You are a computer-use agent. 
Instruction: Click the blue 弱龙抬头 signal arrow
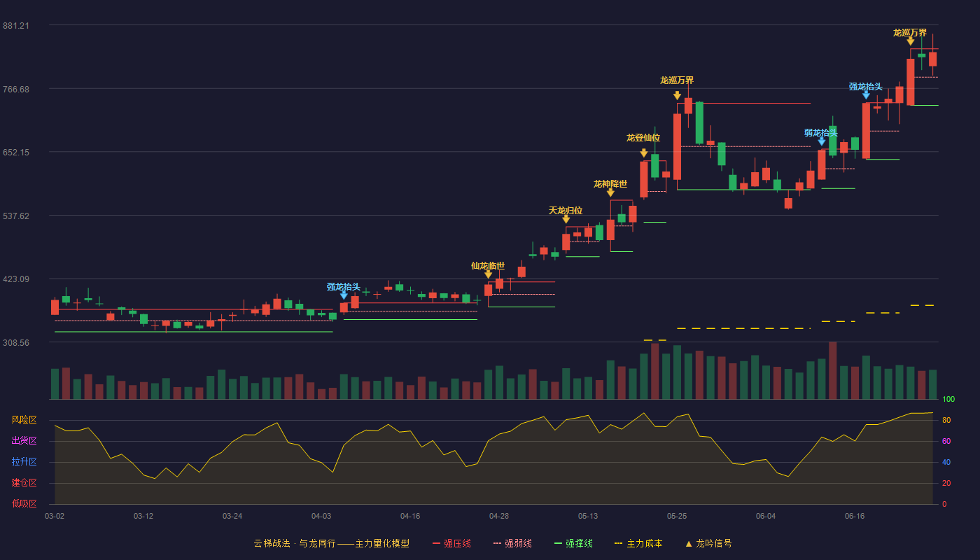point(821,141)
